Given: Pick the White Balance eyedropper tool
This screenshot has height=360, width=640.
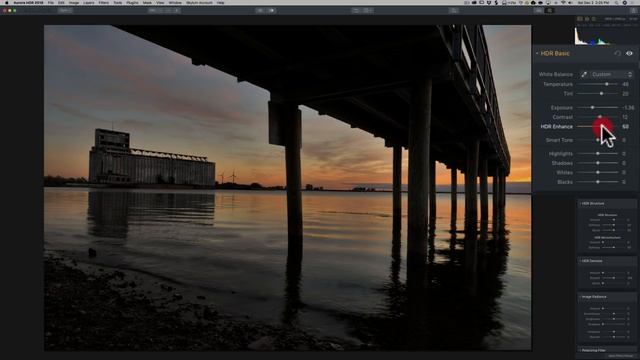Looking at the screenshot, I should pos(584,74).
